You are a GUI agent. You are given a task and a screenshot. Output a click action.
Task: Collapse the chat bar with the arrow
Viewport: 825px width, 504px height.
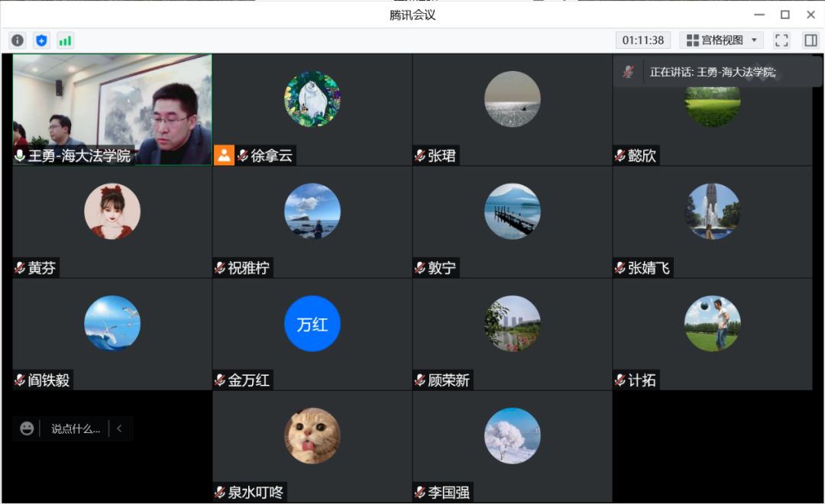point(119,428)
